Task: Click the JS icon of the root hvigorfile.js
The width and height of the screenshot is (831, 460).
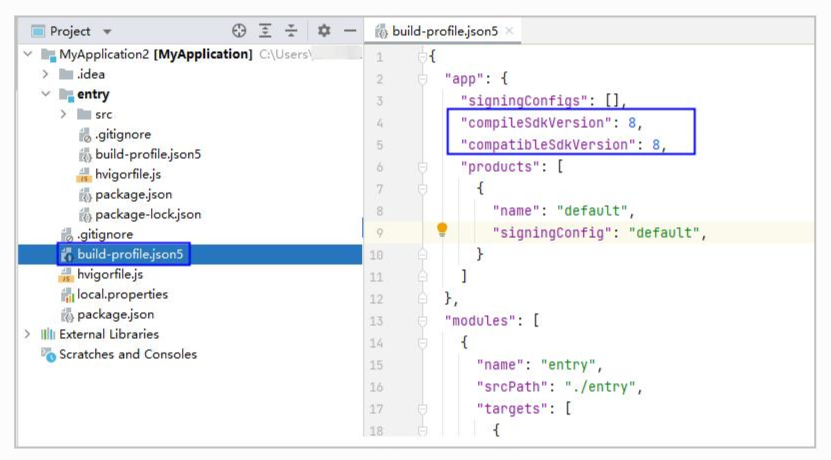Action: click(x=66, y=275)
